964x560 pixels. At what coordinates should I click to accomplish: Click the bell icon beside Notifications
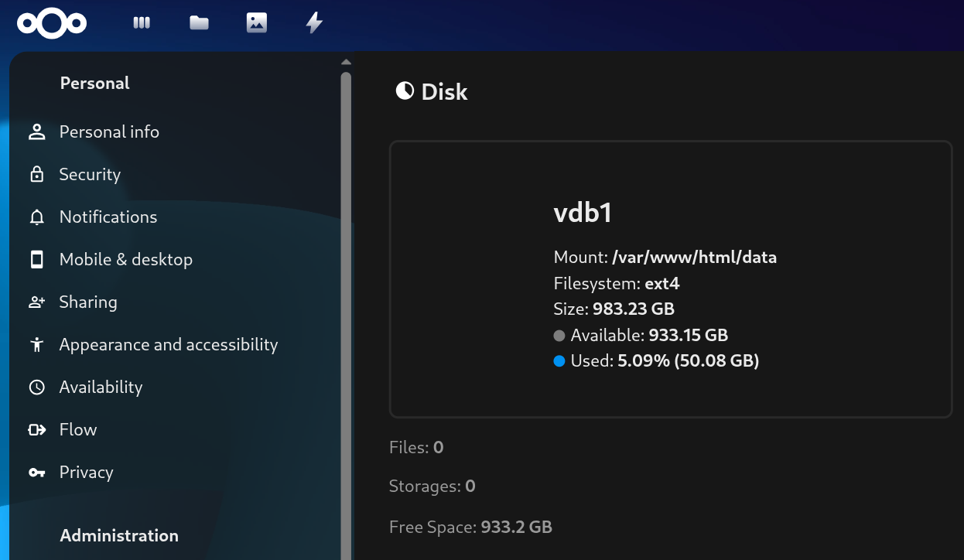pyautogui.click(x=36, y=217)
